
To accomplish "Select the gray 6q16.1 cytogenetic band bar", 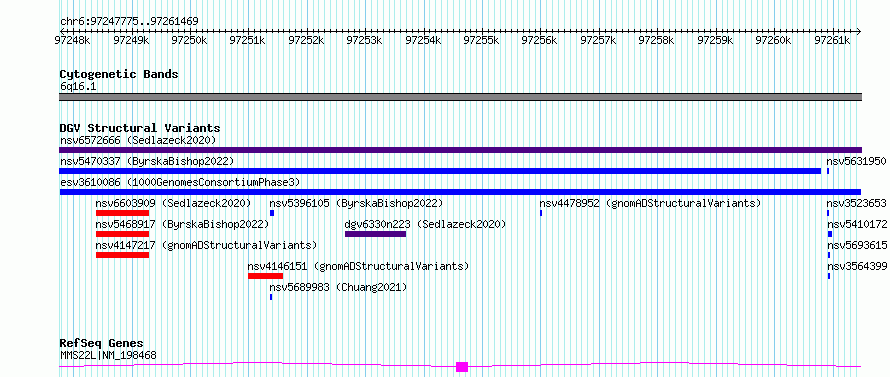I will tap(460, 97).
